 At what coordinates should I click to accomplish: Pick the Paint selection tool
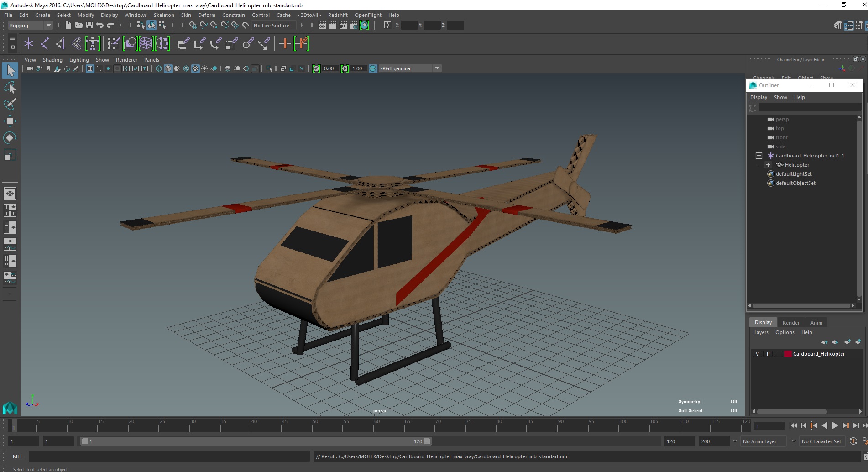[x=10, y=104]
